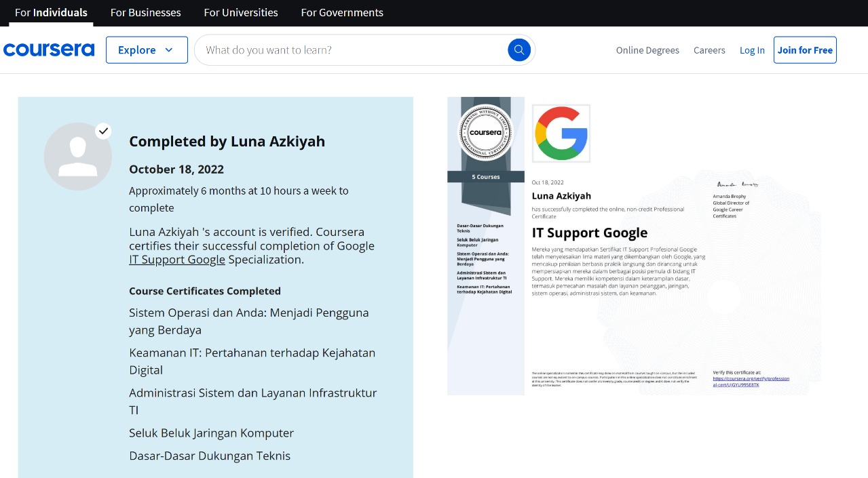Select the For Governments tab
Screen dimensions: 868x478
tap(342, 12)
